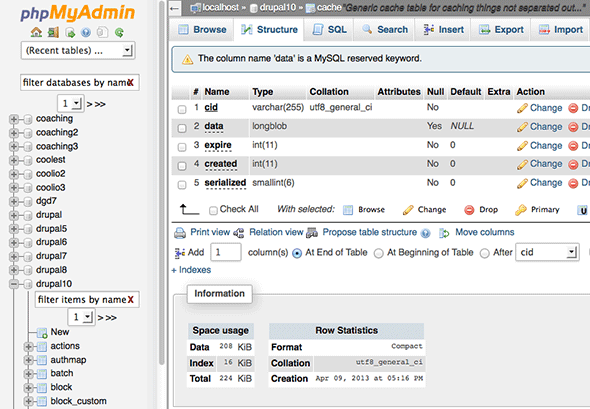Click the Move columns link
The height and width of the screenshot is (409, 590).
click(x=485, y=232)
